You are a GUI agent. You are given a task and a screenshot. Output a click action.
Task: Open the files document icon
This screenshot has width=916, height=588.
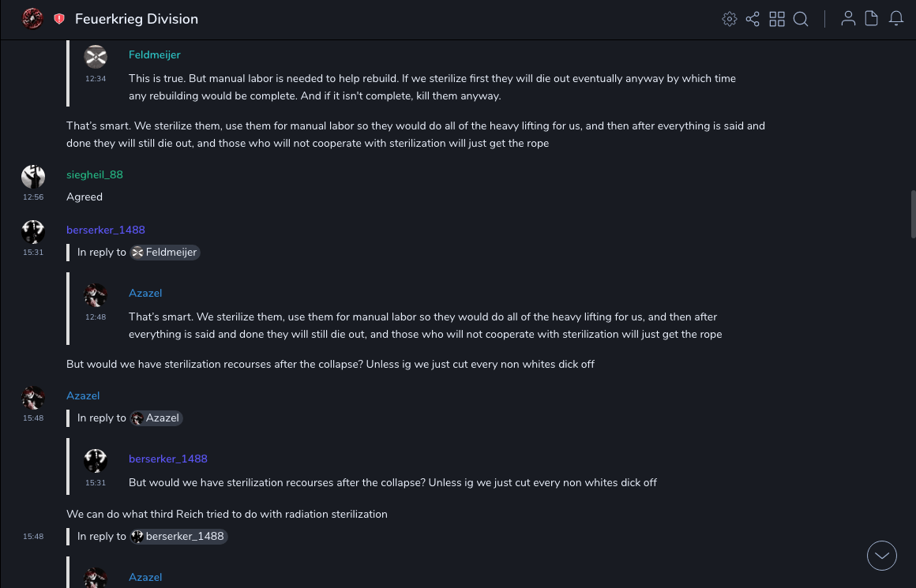872,19
